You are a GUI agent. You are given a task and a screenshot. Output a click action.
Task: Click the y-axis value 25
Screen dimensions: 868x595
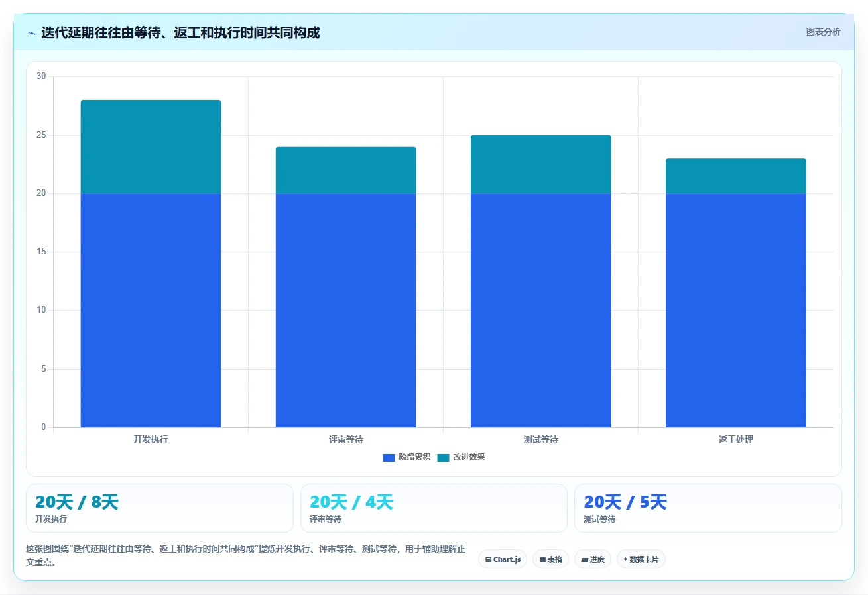pyautogui.click(x=41, y=135)
